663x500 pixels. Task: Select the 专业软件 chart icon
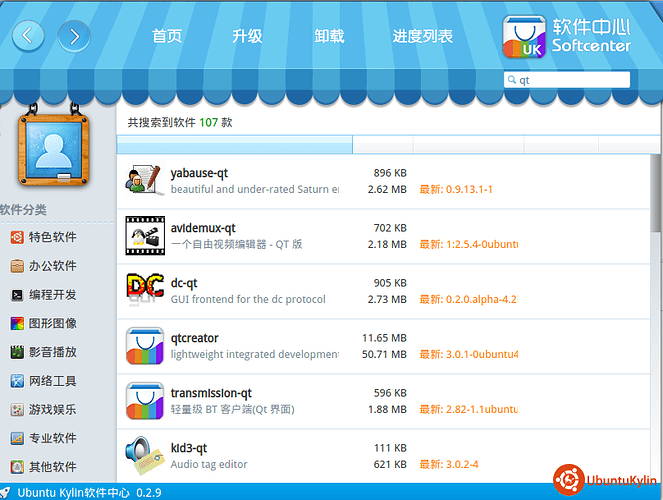tap(17, 438)
